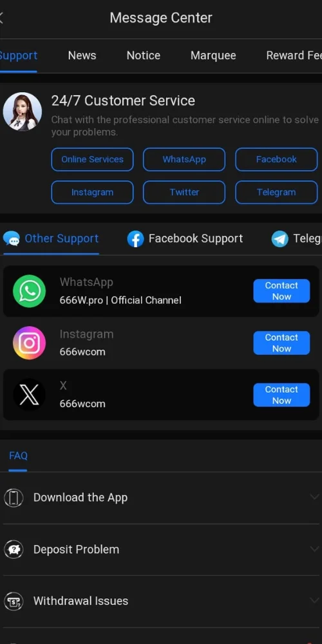Viewport: 322px width, 644px height.
Task: Click Contact Now for X account
Action: click(281, 395)
